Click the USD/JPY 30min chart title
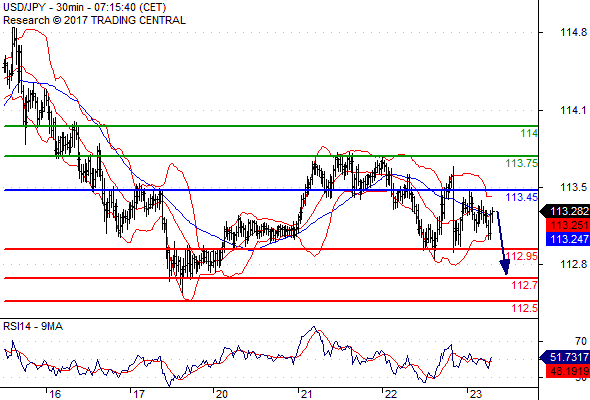 click(x=85, y=8)
